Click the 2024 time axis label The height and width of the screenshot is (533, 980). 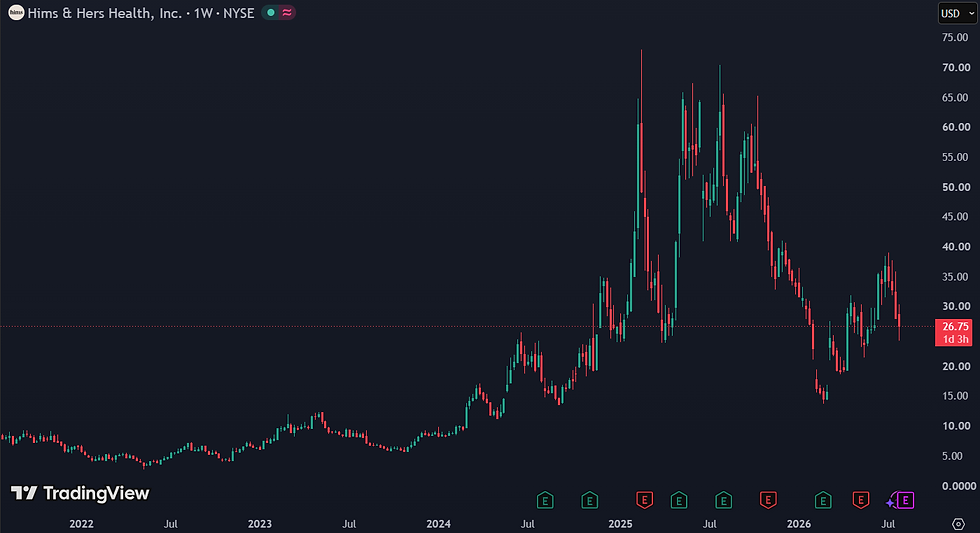438,524
